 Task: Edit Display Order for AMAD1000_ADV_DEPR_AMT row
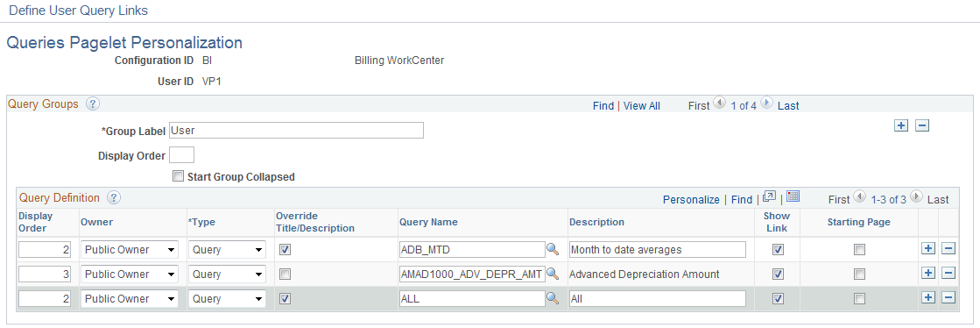(x=45, y=275)
